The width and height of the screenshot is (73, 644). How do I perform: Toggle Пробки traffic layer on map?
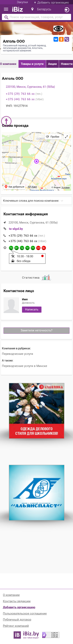click(x=53, y=137)
